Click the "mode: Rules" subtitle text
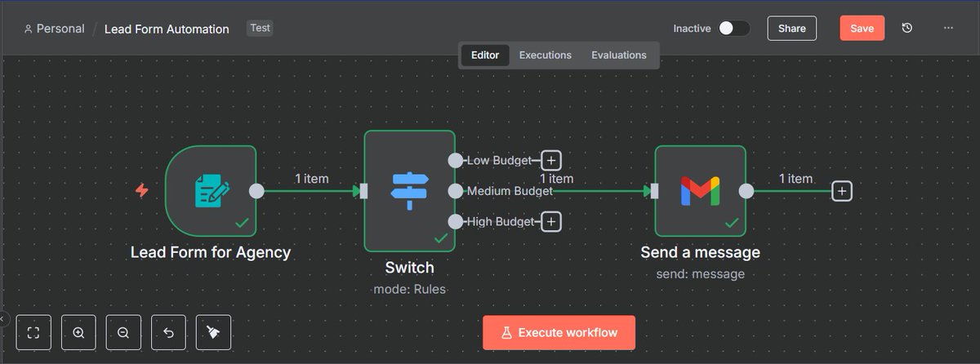Viewport: 980px width, 364px height. tap(410, 289)
